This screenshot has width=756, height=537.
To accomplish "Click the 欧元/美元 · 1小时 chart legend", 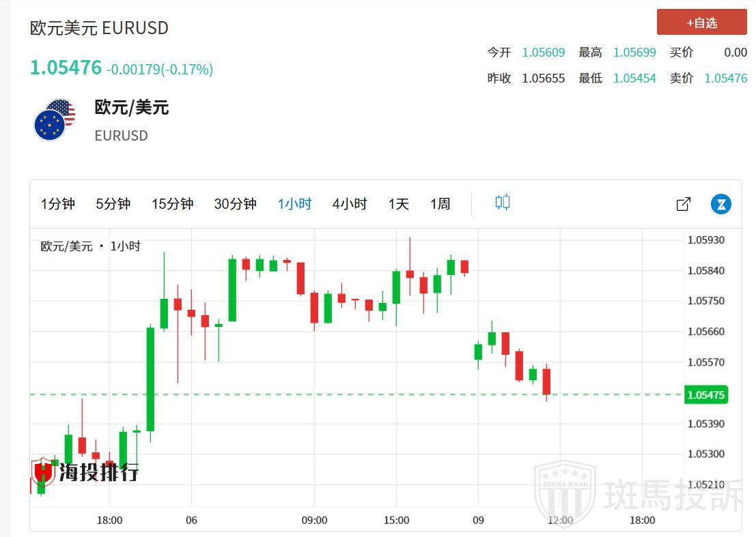I will coord(90,246).
